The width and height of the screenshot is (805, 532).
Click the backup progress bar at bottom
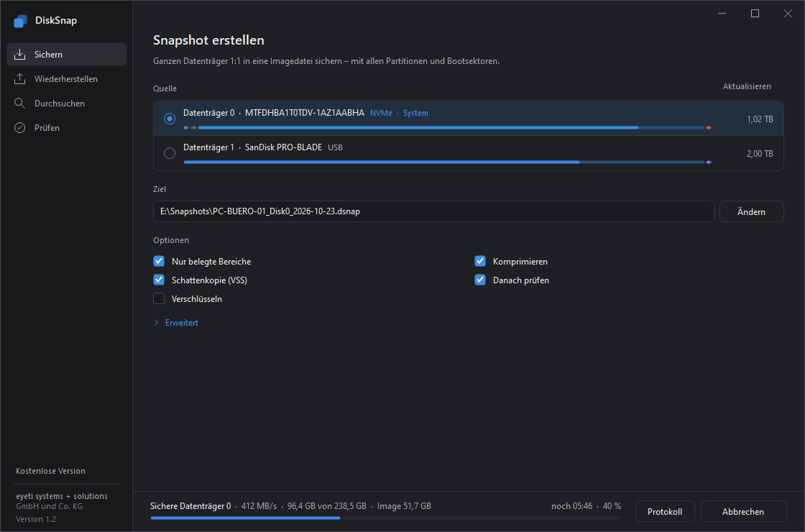[x=385, y=518]
